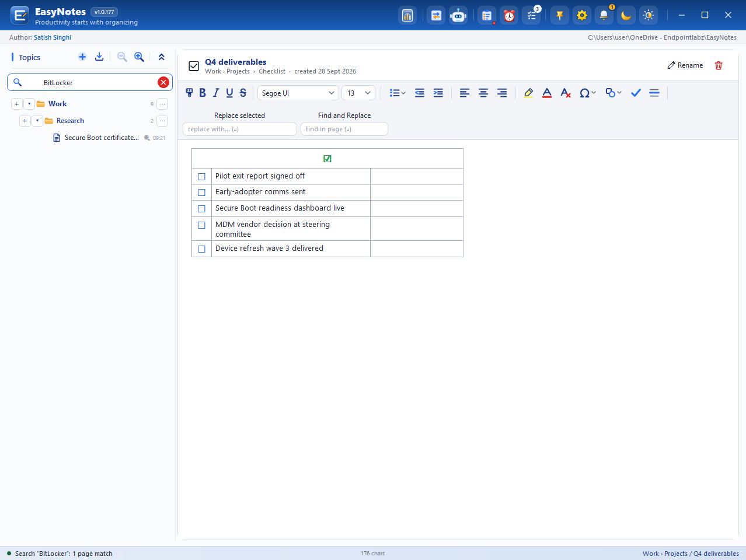The height and width of the screenshot is (560, 746).
Task: Delete note with red trash icon
Action: pyautogui.click(x=719, y=65)
